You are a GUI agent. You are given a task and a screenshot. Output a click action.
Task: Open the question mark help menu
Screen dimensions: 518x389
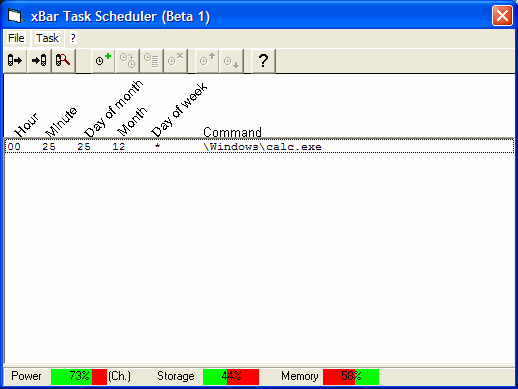[x=73, y=38]
